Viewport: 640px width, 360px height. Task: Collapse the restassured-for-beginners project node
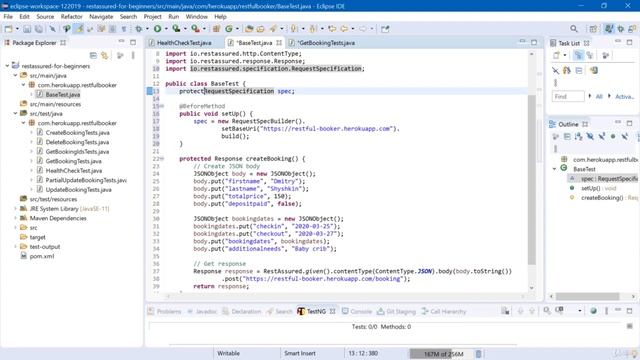pos(7,66)
